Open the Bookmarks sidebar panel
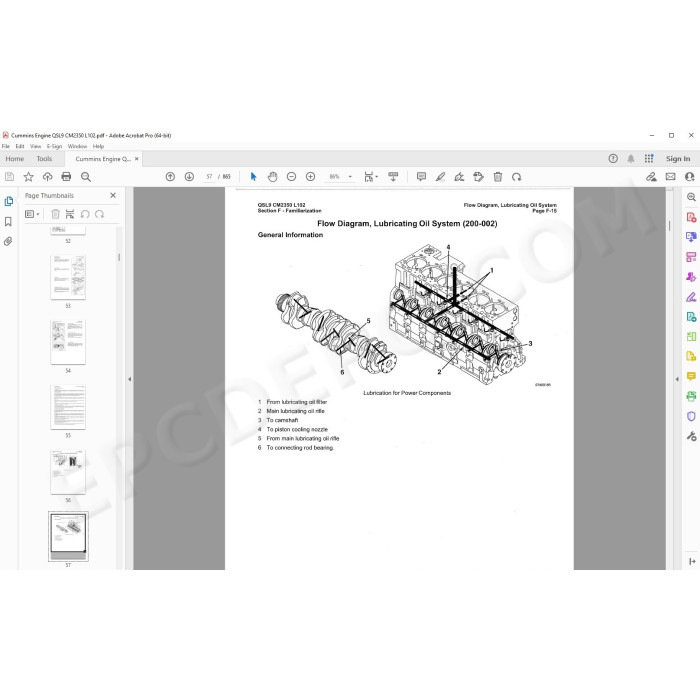Viewport: 700px width, 700px height. tap(8, 221)
